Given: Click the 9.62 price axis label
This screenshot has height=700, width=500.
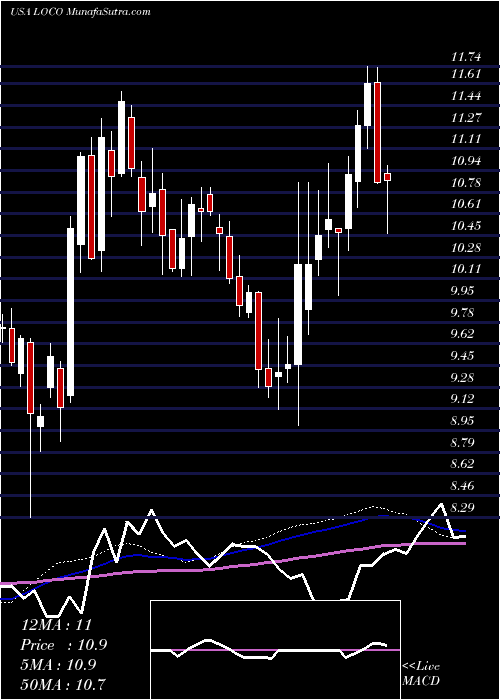Looking at the screenshot, I should [464, 334].
